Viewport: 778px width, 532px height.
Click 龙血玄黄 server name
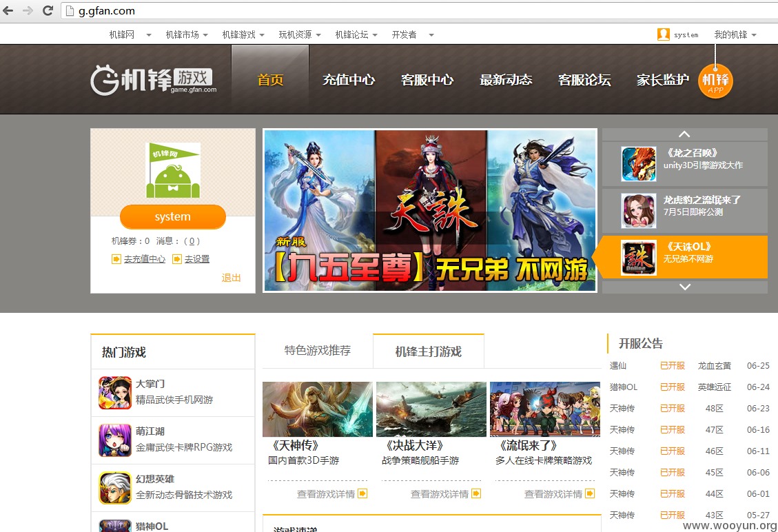715,366
